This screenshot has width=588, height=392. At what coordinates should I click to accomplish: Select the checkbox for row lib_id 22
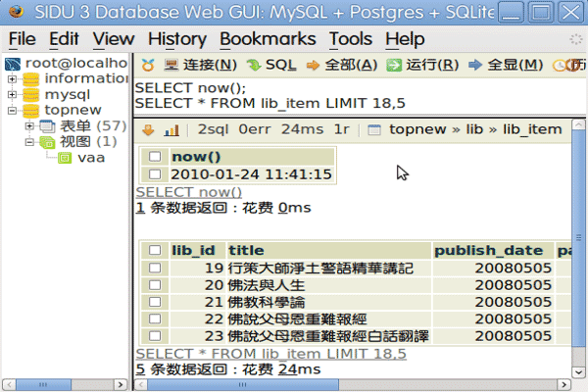155,318
